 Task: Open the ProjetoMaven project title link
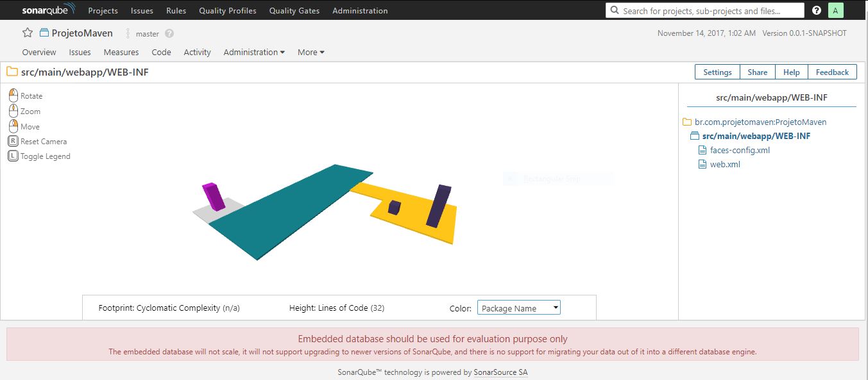pos(82,33)
